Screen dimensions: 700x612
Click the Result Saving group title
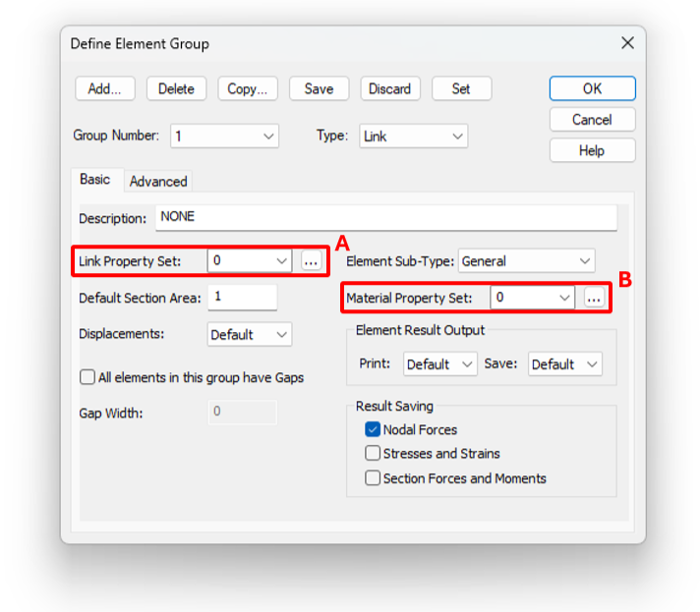tap(394, 406)
